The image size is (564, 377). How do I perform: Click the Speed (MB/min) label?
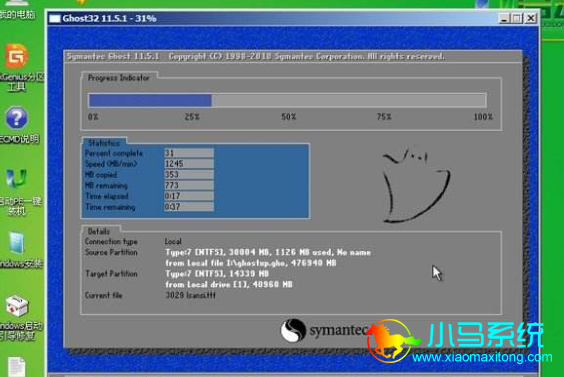click(111, 164)
